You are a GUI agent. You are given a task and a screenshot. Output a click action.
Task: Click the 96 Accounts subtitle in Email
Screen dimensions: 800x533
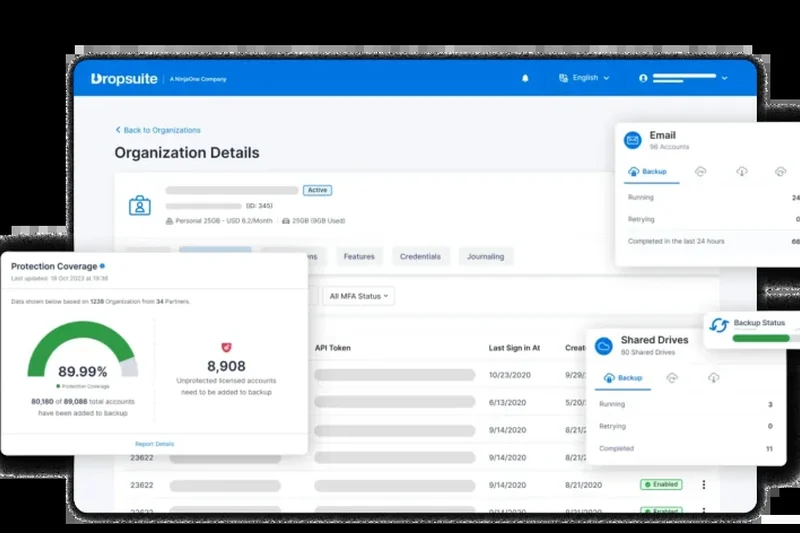tap(669, 147)
